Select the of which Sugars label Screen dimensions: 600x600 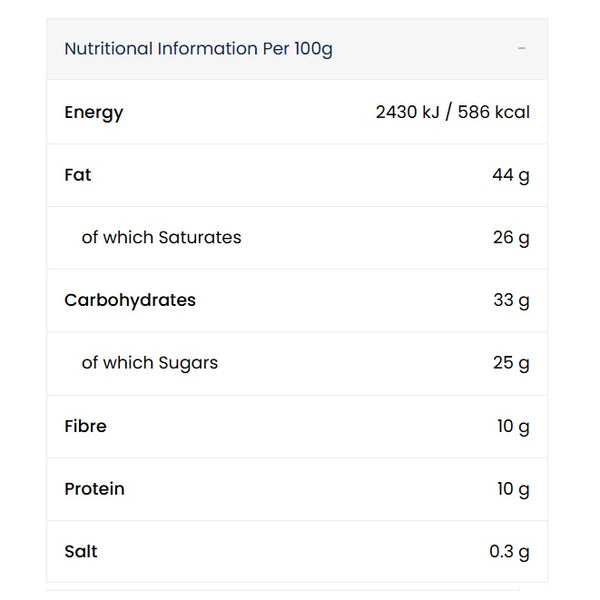[150, 363]
